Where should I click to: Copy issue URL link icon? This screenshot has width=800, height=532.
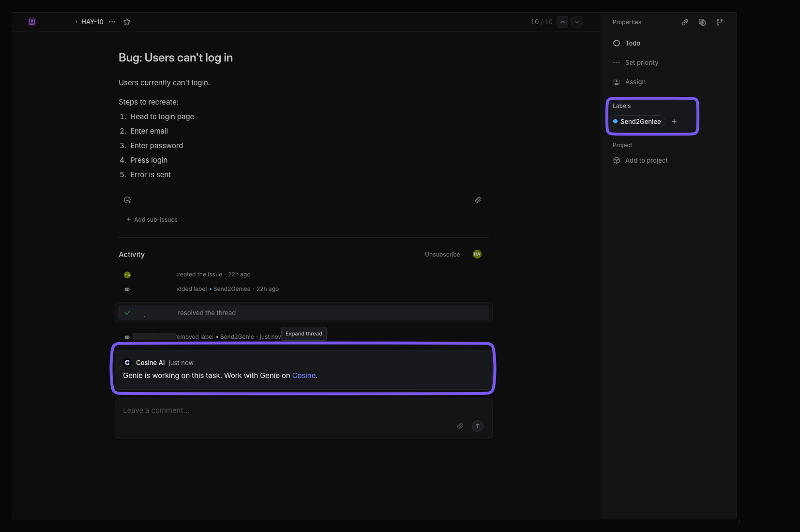685,22
